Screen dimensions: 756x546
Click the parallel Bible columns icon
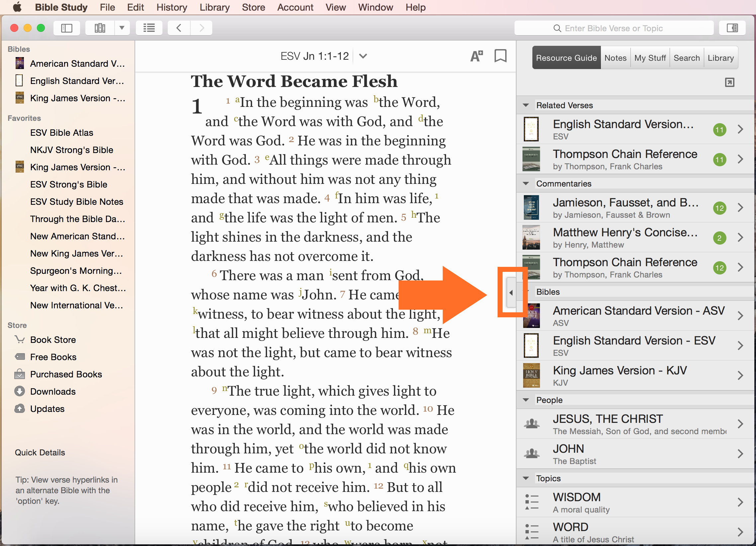pyautogui.click(x=100, y=28)
